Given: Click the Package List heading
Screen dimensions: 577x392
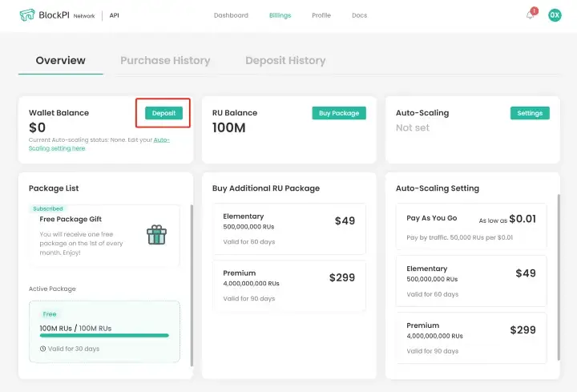Looking at the screenshot, I should click(54, 188).
